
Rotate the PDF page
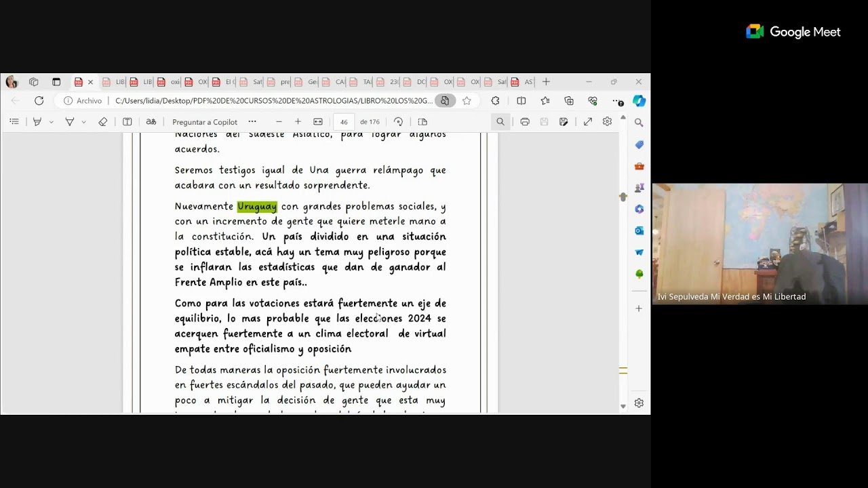398,122
